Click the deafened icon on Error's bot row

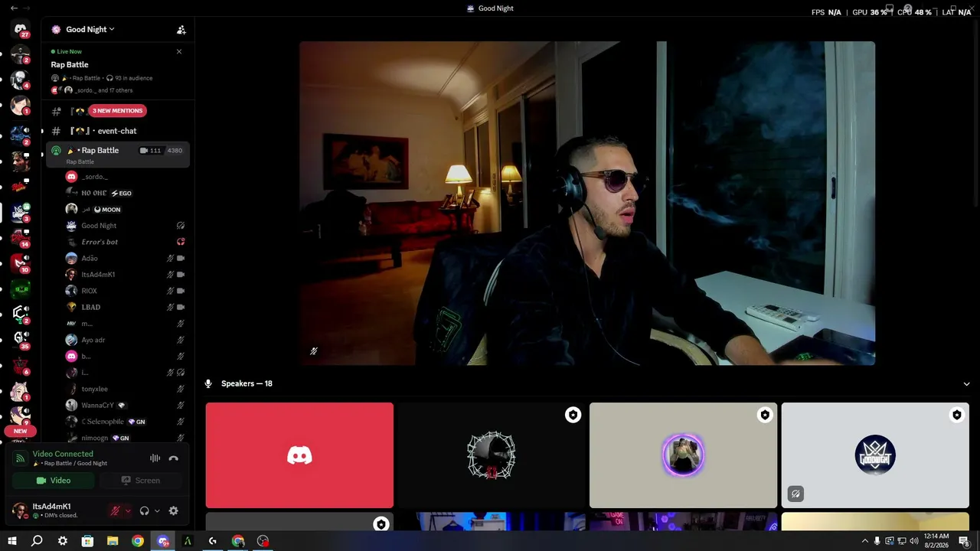coord(181,242)
